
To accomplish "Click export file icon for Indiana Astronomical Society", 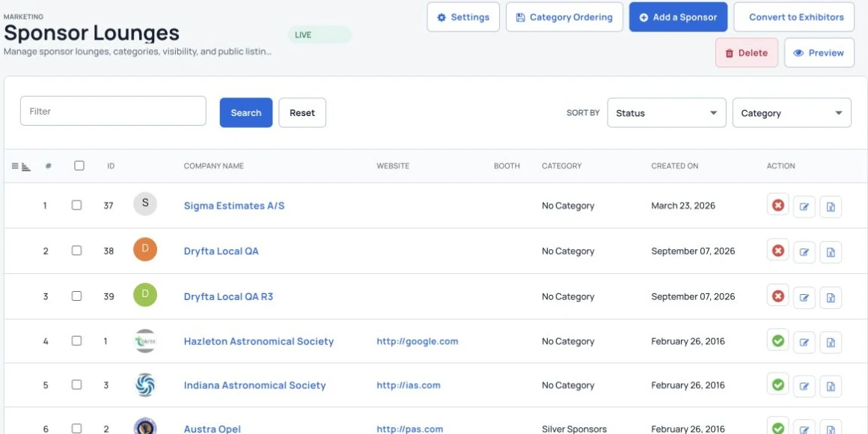I will pos(831,386).
